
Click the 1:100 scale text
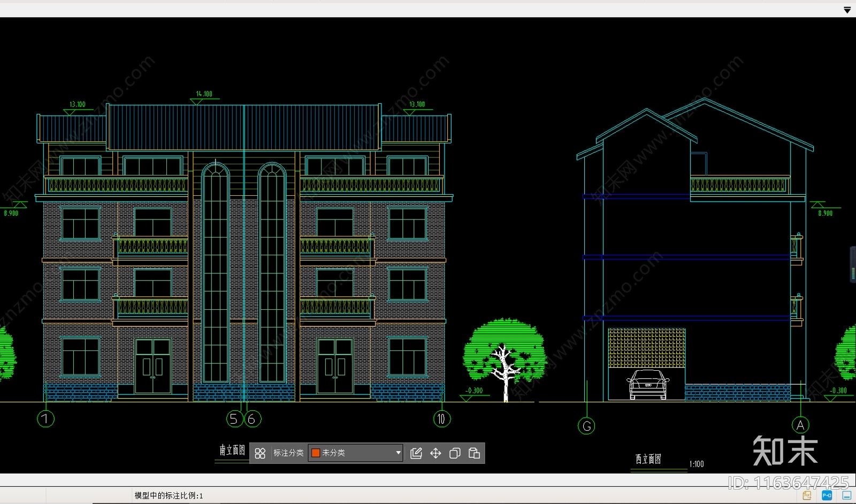(697, 464)
